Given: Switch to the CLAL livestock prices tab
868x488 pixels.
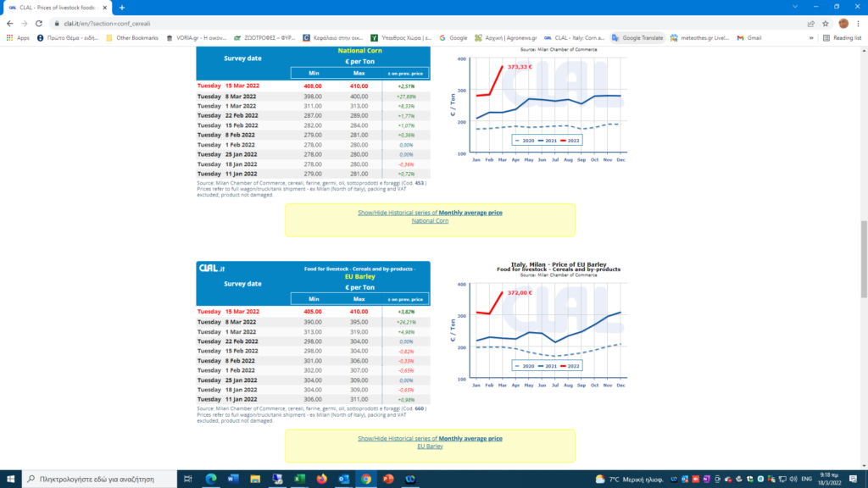Looking at the screenshot, I should 59,8.
